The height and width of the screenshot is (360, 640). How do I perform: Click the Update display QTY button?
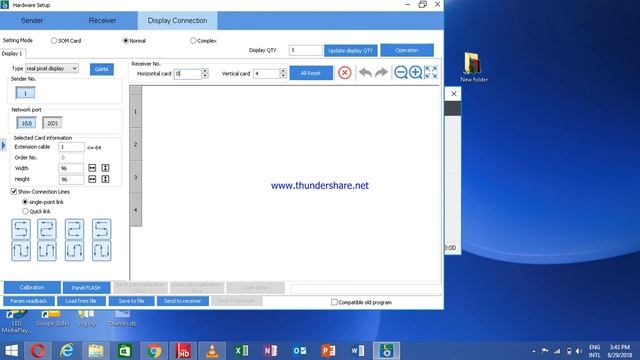pyautogui.click(x=351, y=51)
